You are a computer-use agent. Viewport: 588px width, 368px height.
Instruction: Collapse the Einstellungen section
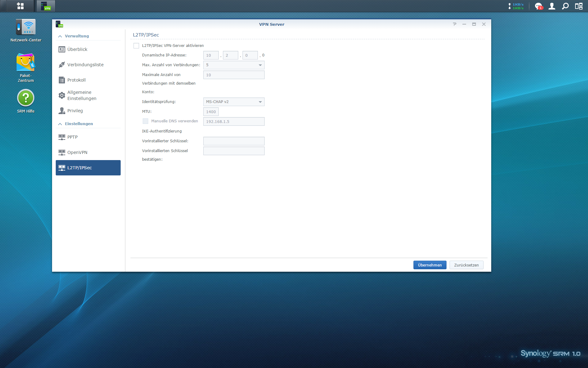60,124
